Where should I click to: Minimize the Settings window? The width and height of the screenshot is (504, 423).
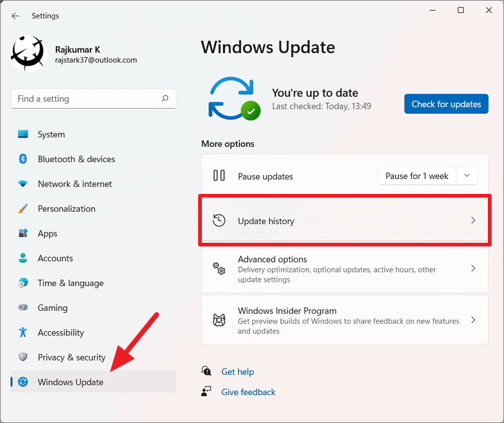433,10
